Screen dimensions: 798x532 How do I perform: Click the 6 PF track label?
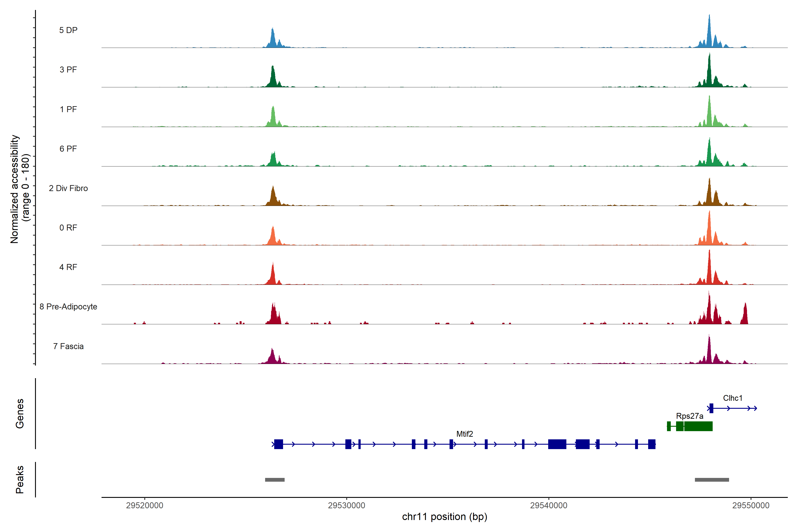[68, 149]
